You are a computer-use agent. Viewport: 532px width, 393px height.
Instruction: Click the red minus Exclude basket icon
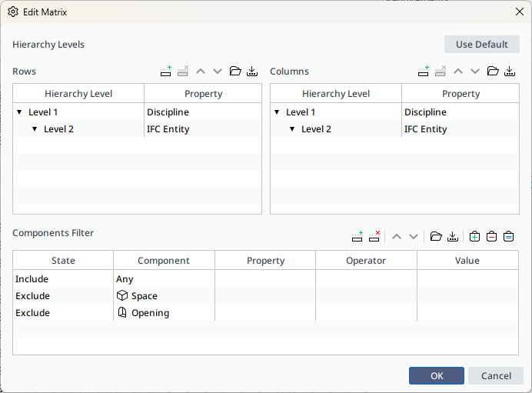[x=491, y=236]
